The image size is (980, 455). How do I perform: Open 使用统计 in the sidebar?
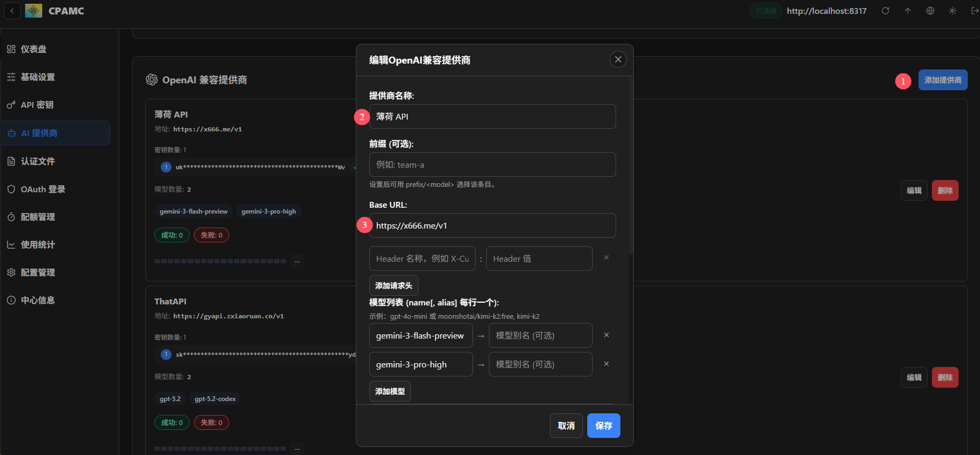pos(56,245)
